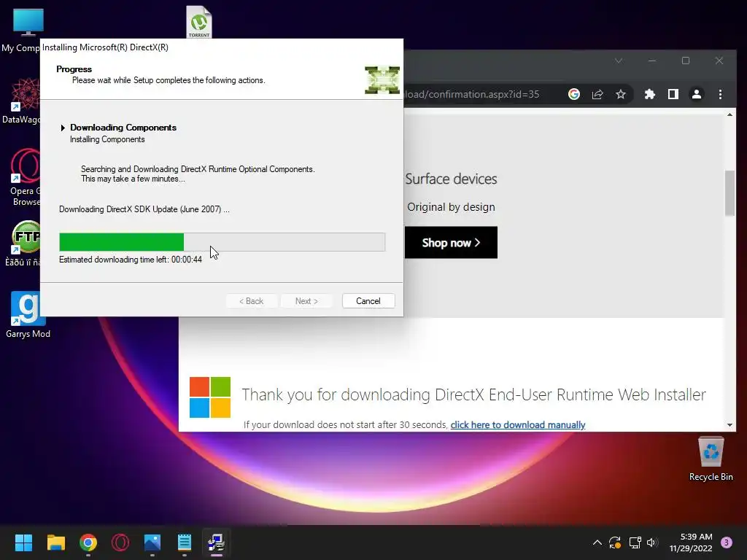This screenshot has width=747, height=560.
Task: Show hidden system tray icons
Action: [x=597, y=542]
